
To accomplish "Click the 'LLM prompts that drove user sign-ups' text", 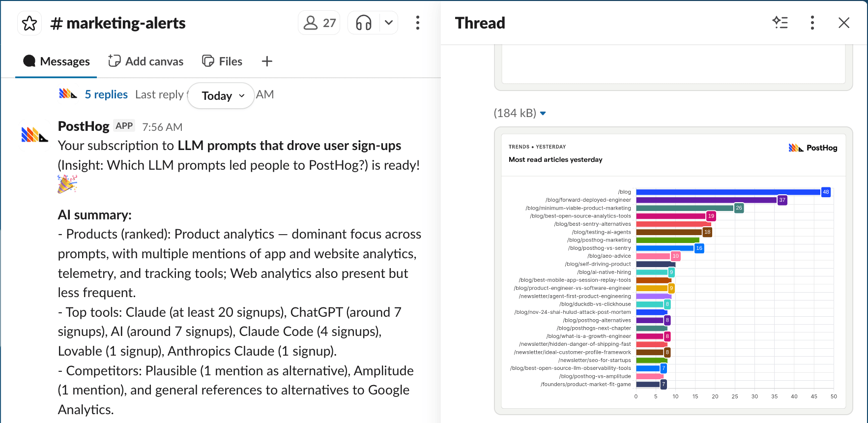I will tap(289, 146).
